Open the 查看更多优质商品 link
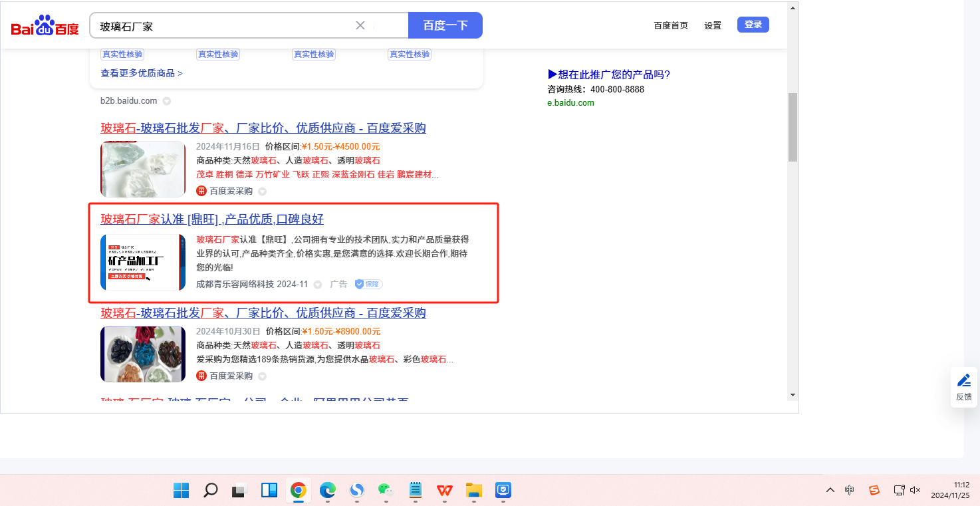Image resolution: width=980 pixels, height=506 pixels. [141, 73]
